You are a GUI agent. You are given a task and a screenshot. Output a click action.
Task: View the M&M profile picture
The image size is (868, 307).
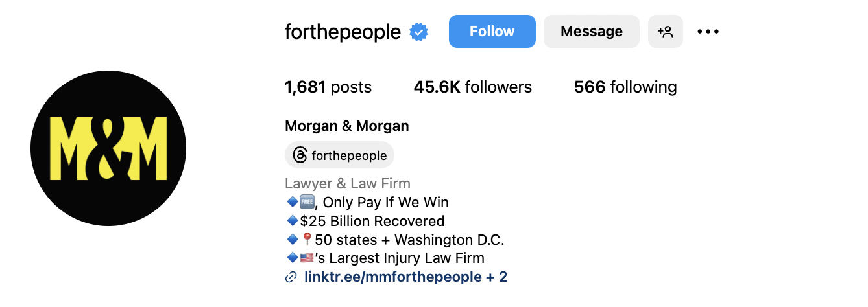[108, 148]
